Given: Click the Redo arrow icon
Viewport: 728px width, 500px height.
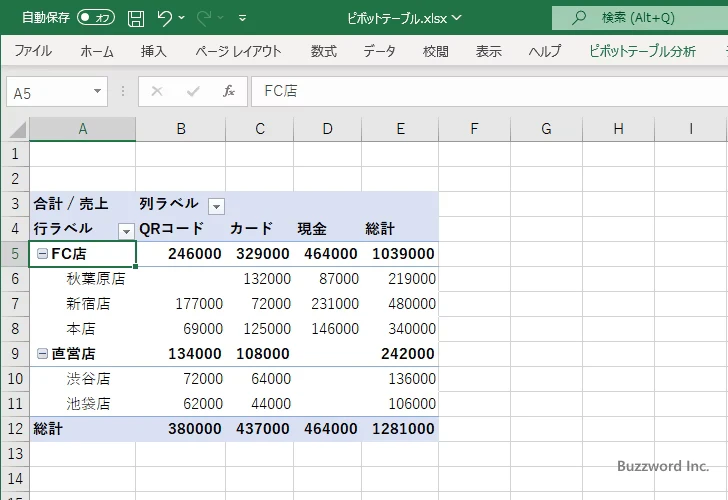Looking at the screenshot, I should [204, 18].
